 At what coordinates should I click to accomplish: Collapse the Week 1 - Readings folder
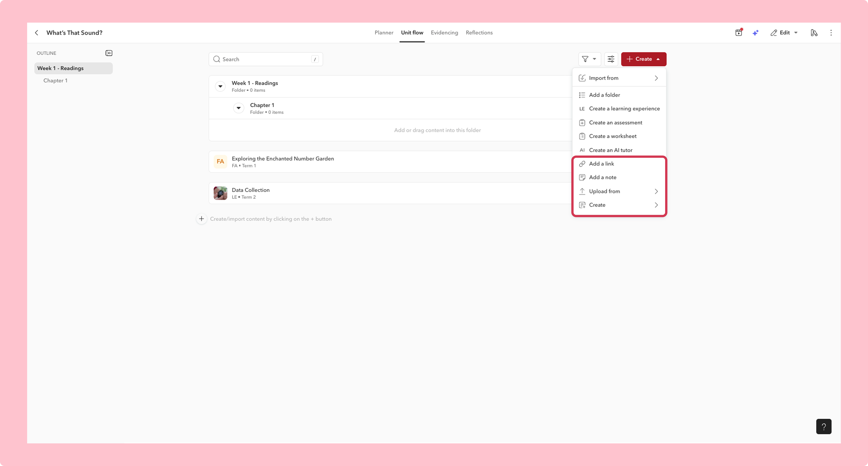click(220, 86)
